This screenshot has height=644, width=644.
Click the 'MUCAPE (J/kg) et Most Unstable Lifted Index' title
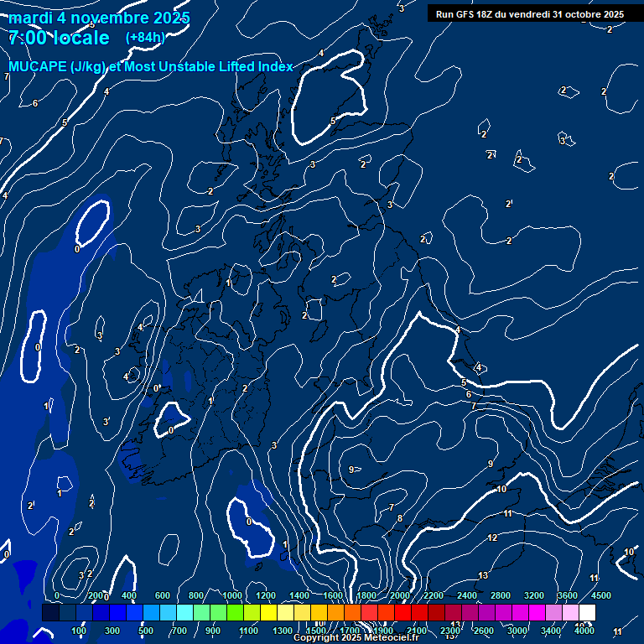click(151, 66)
